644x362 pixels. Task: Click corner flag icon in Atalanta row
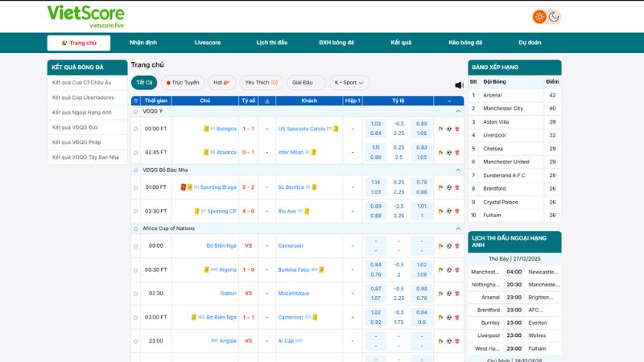pyautogui.click(x=440, y=153)
